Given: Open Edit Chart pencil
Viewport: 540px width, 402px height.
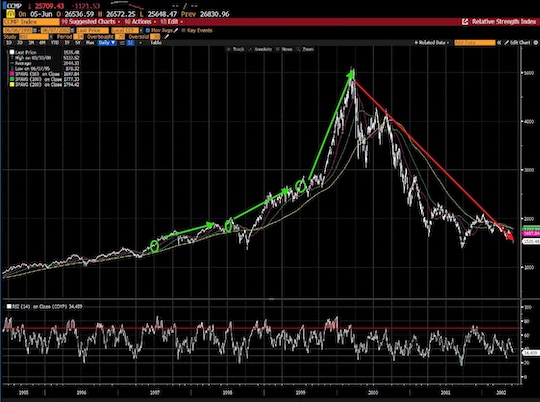Looking at the screenshot, I should [517, 43].
